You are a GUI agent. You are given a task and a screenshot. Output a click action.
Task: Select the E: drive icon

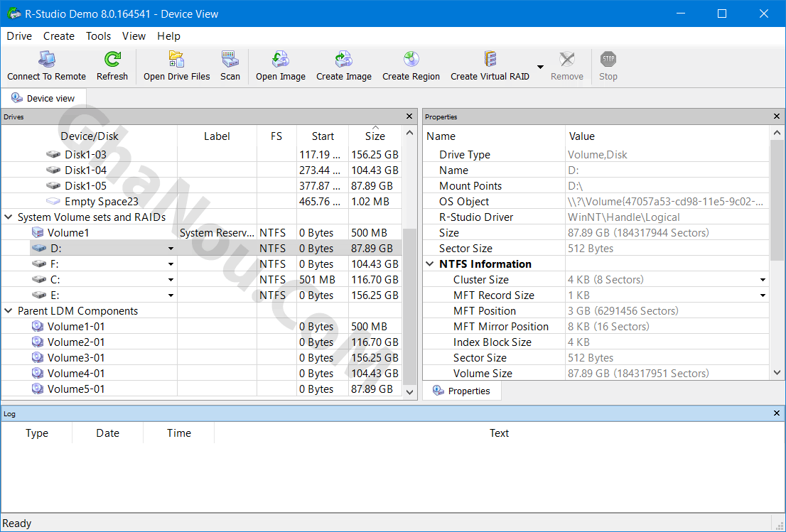click(x=39, y=295)
